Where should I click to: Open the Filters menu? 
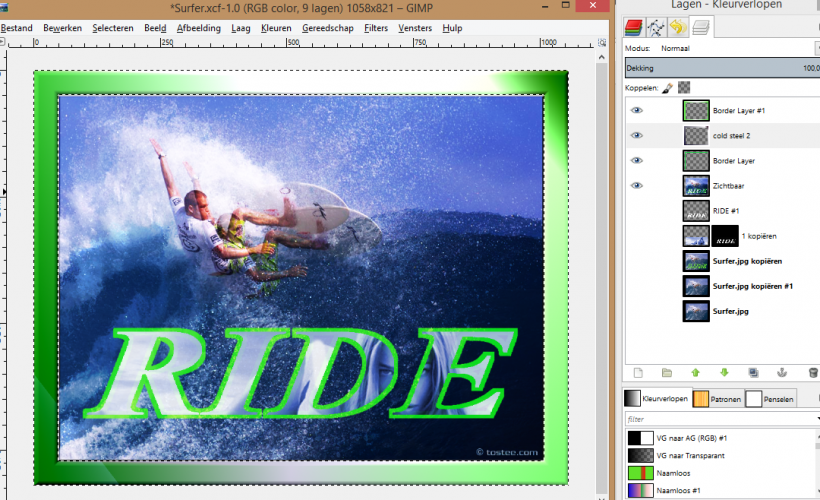[376, 28]
